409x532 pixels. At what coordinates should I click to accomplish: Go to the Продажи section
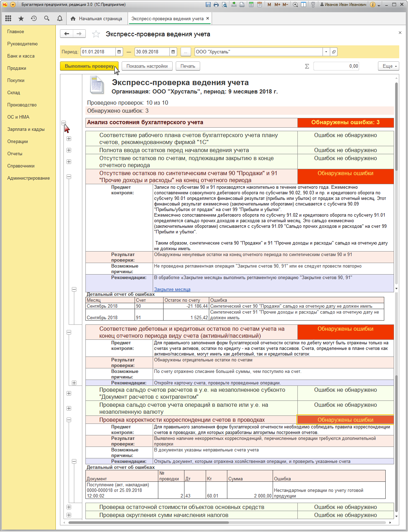(x=17, y=68)
